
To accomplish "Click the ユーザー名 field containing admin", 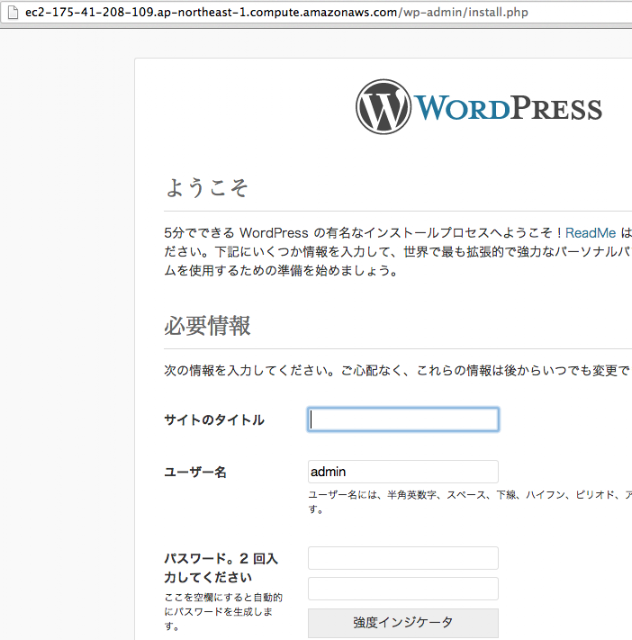I will [x=403, y=471].
